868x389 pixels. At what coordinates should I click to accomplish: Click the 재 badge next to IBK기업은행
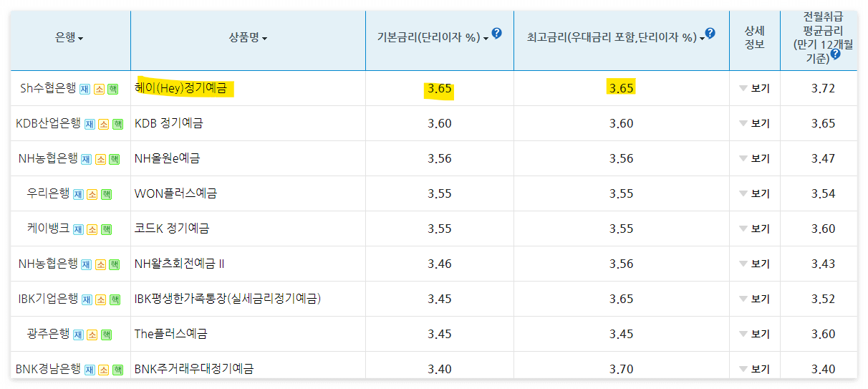87,300
